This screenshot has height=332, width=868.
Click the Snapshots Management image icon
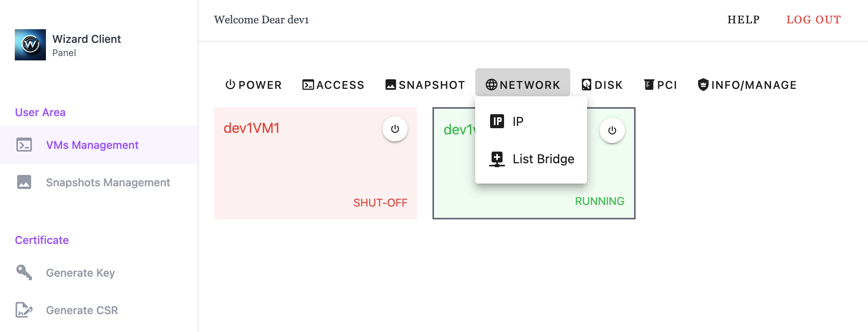coord(24,182)
